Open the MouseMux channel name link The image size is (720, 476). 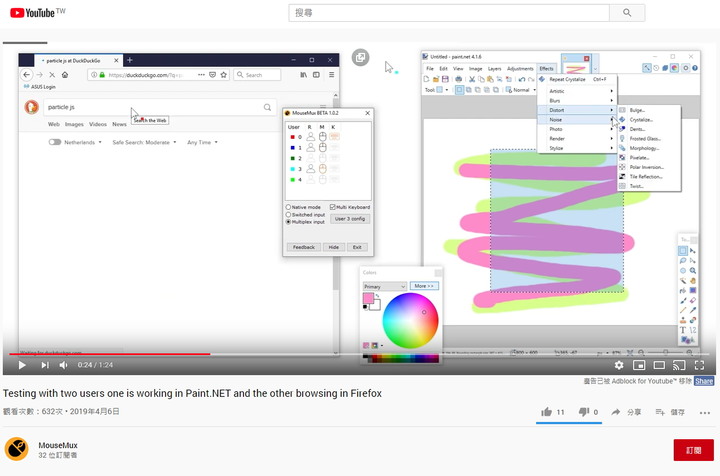(58, 445)
